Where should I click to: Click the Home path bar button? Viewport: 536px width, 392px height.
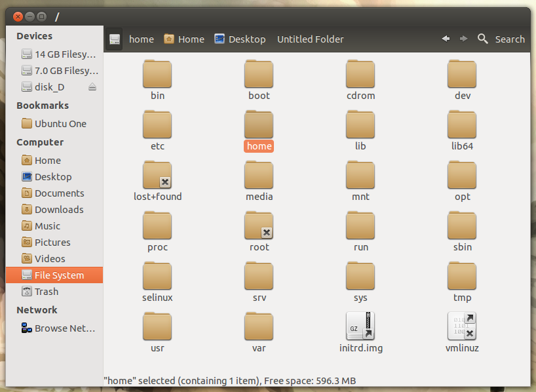click(184, 39)
